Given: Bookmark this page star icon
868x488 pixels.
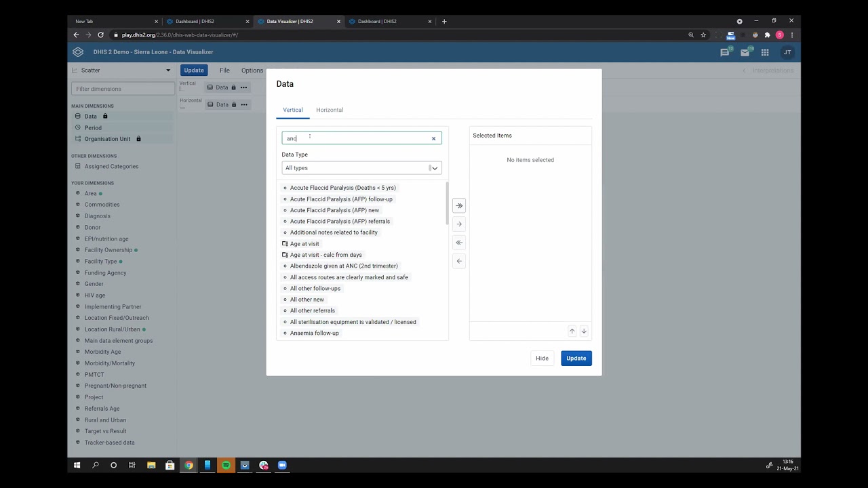Looking at the screenshot, I should tap(703, 35).
